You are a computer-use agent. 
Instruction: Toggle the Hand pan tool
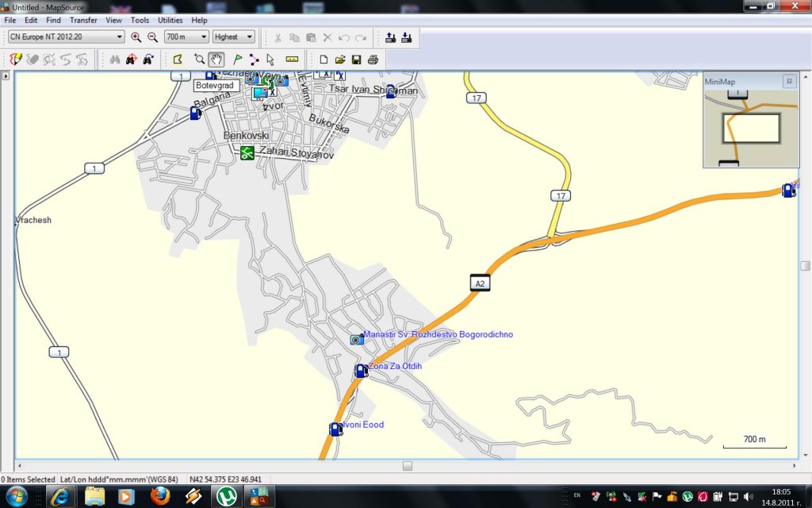pos(216,60)
